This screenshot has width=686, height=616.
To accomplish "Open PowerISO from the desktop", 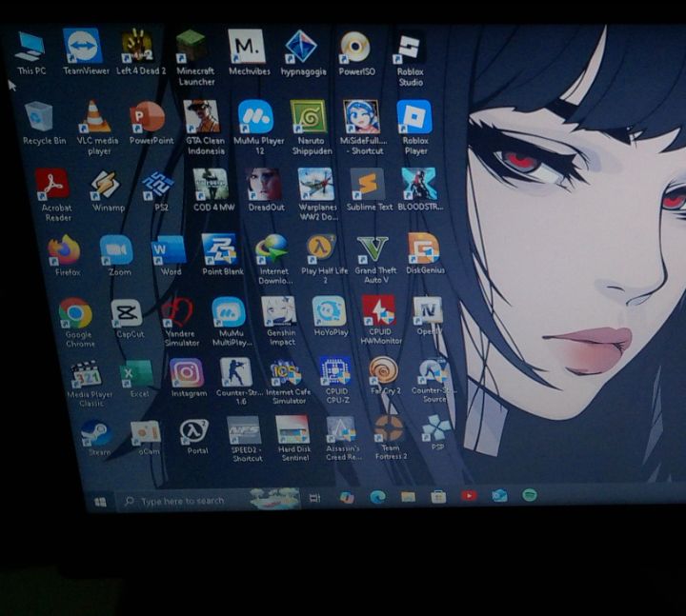I will [x=356, y=53].
